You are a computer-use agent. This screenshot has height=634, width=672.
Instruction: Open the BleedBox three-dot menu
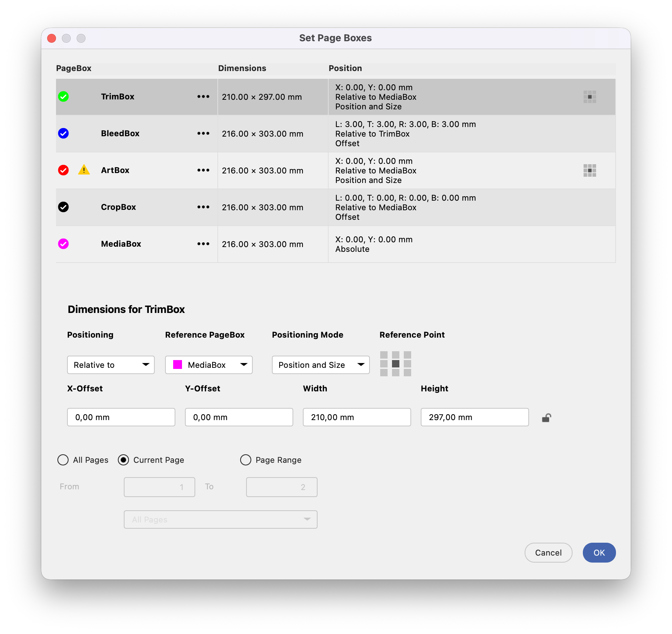coord(203,133)
